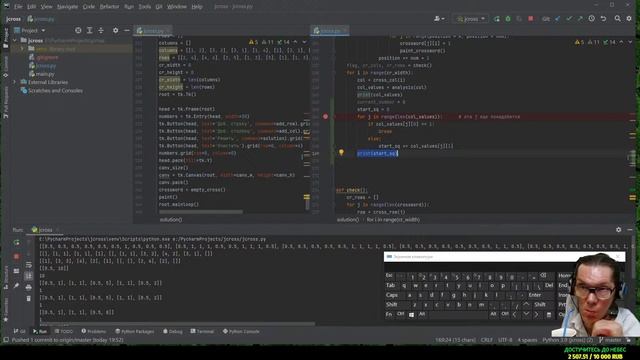640x360 pixels.
Task: Open the Tools menu
Action: coord(144,7)
